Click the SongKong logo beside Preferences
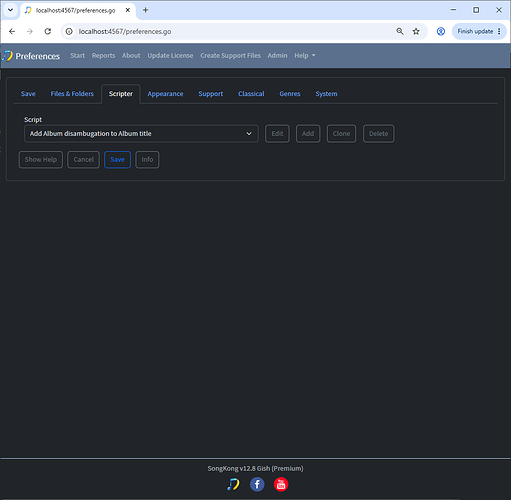 pyautogui.click(x=7, y=56)
